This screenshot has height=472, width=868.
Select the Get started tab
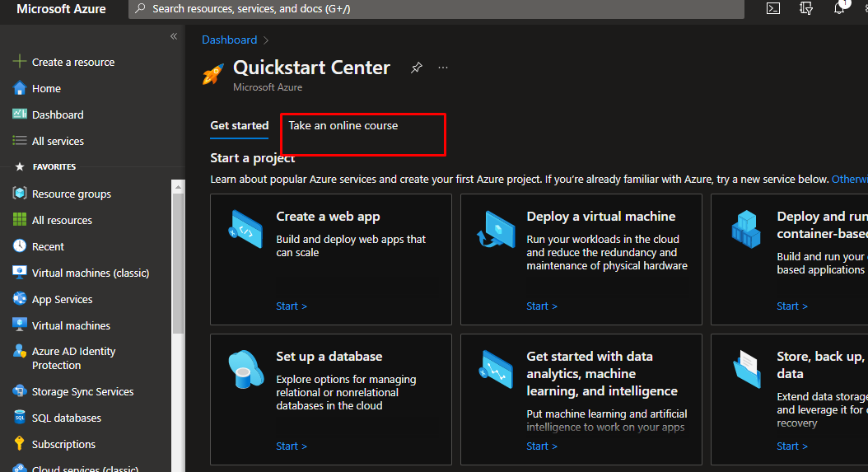[x=239, y=126]
